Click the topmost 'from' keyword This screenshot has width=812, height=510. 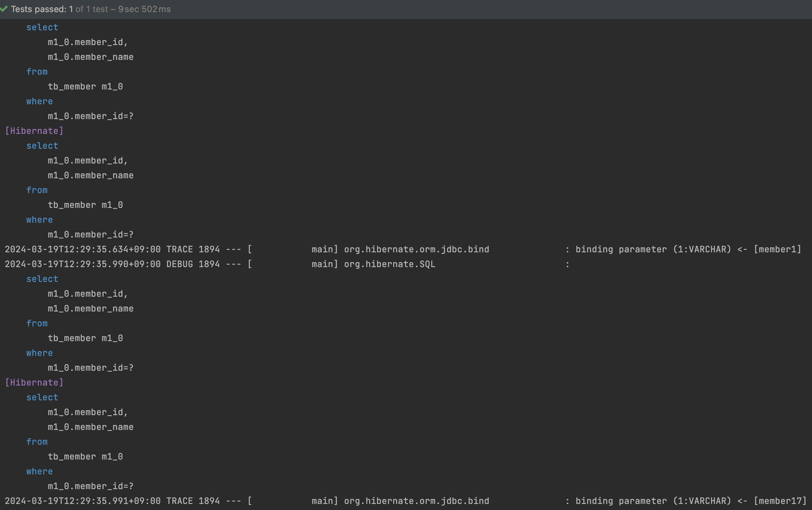(x=37, y=72)
